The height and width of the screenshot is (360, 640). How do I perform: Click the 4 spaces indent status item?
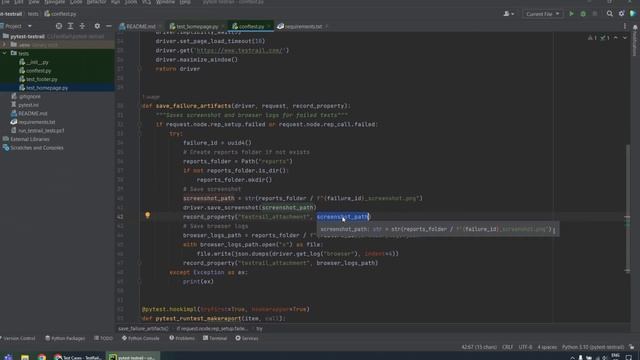pyautogui.click(x=547, y=347)
